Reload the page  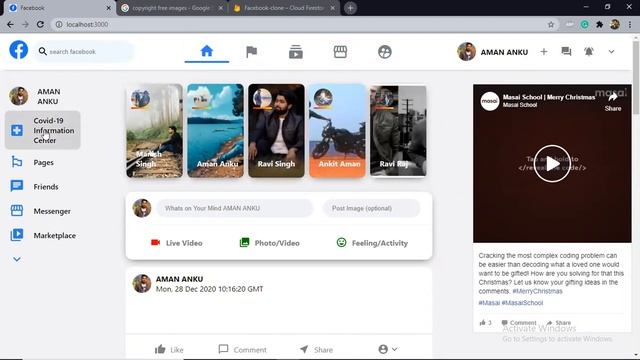pos(40,24)
